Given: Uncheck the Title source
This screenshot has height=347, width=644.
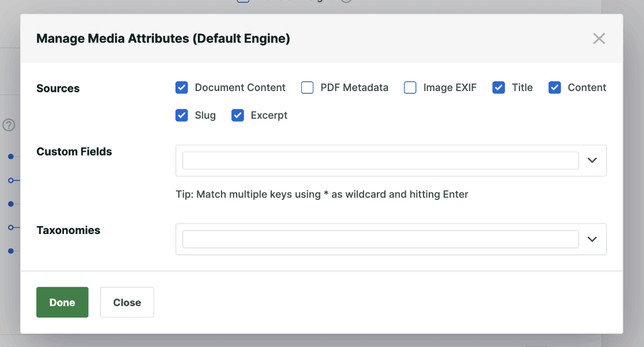Looking at the screenshot, I should 498,87.
